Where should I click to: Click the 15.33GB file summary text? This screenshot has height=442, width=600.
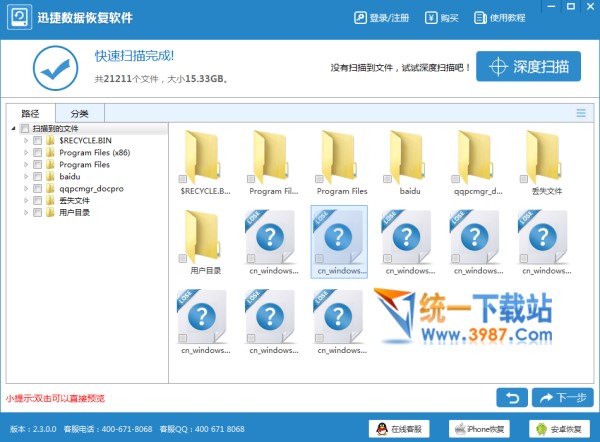[161, 79]
